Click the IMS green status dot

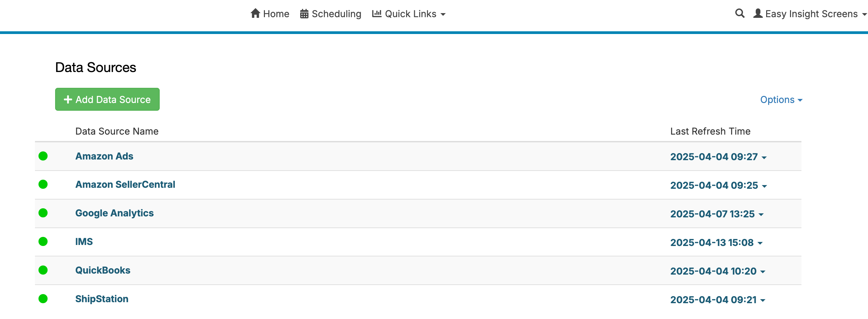(x=43, y=242)
